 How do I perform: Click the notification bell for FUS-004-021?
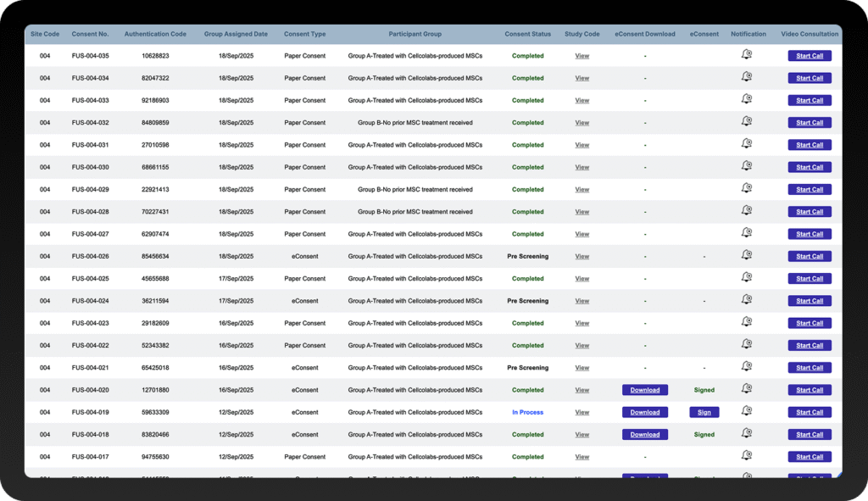[x=747, y=367]
